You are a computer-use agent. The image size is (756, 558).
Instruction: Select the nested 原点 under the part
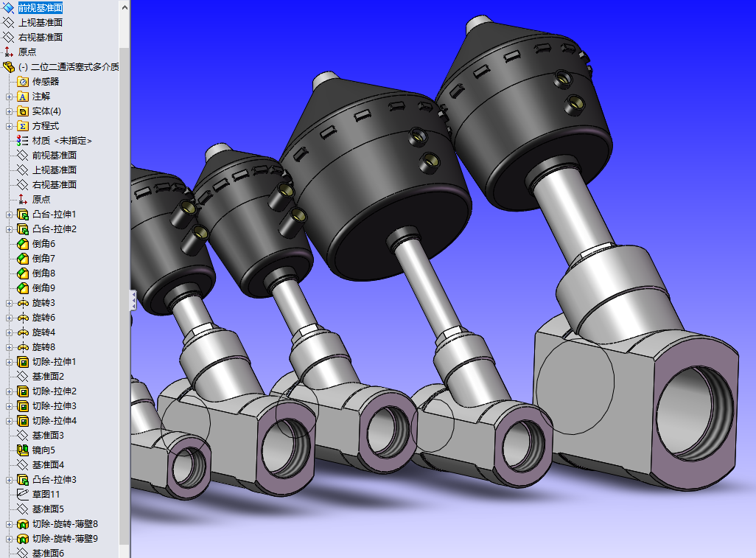[x=41, y=200]
